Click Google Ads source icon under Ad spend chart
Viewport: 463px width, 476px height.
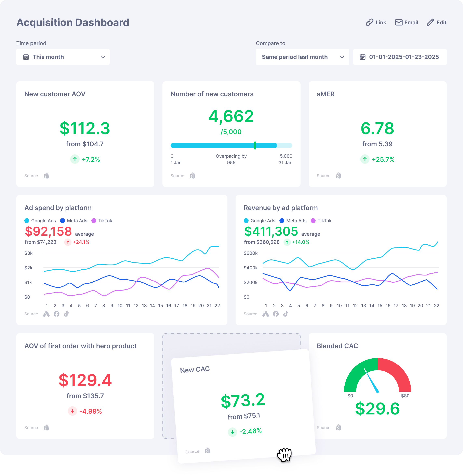pos(46,314)
